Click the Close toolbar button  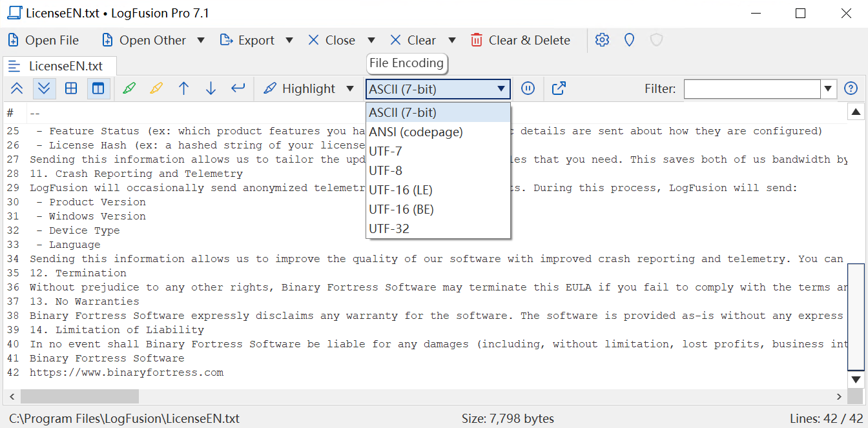(331, 40)
